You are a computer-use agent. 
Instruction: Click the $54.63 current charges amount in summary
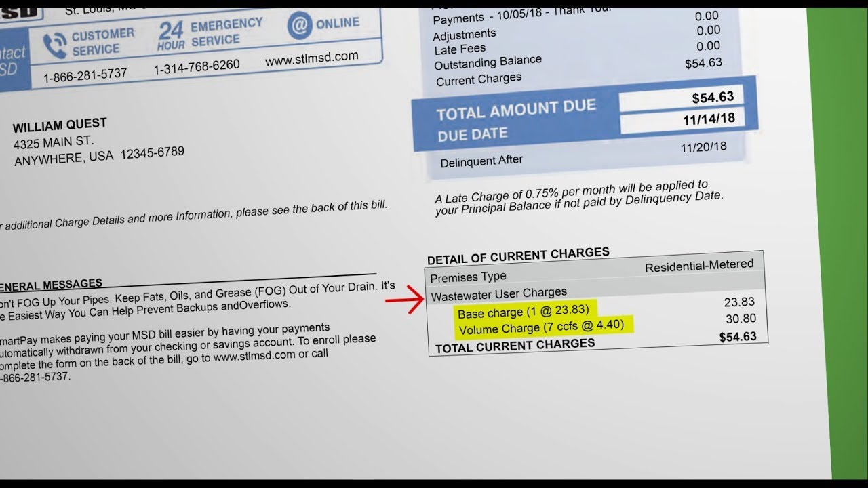click(703, 63)
